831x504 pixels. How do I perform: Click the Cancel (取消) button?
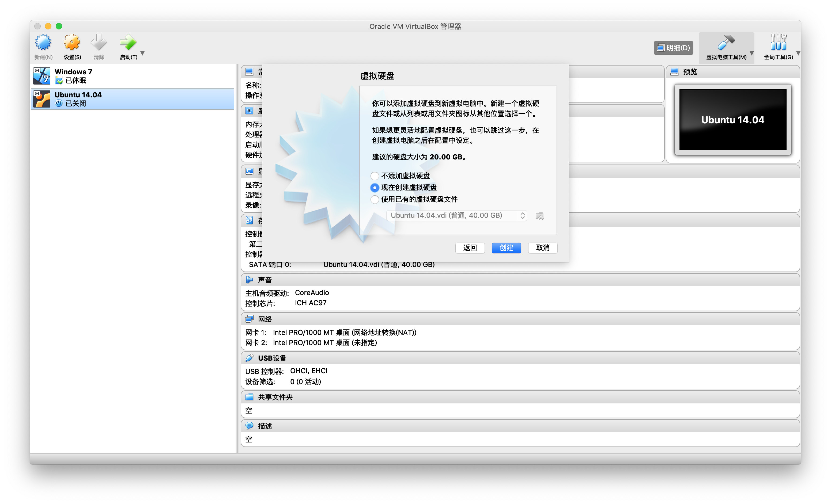point(543,248)
